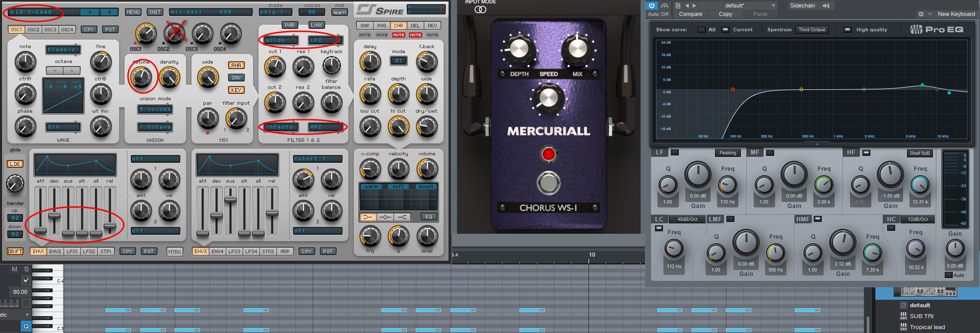Open the default* preset dropdown in Pro EQ
The height and width of the screenshot is (333, 980).
pyautogui.click(x=738, y=5)
